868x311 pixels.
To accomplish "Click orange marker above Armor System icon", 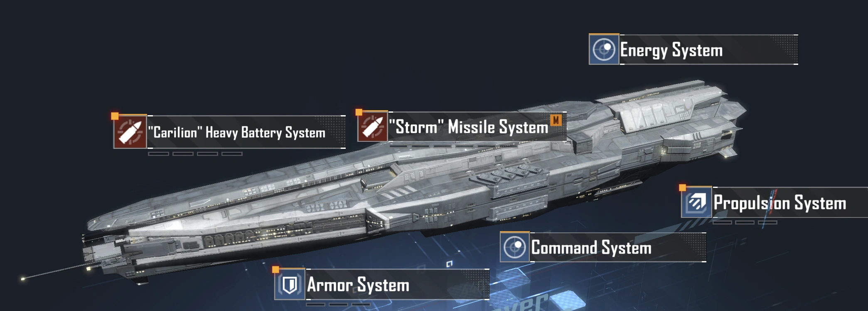I will click(275, 270).
